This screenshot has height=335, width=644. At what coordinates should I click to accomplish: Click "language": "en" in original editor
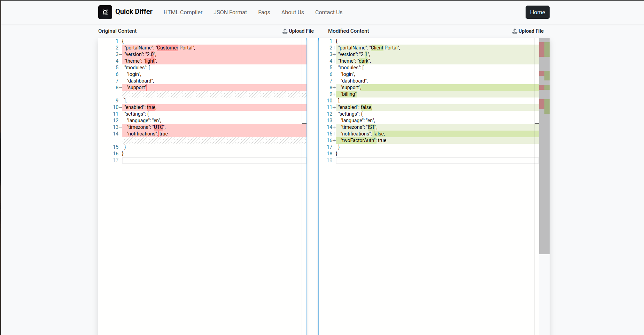click(x=144, y=120)
